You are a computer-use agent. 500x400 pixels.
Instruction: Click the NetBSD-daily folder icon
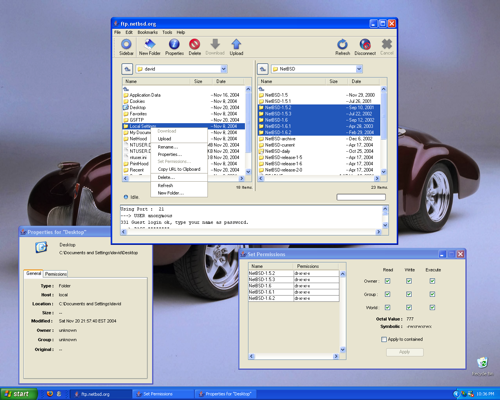[x=261, y=151]
